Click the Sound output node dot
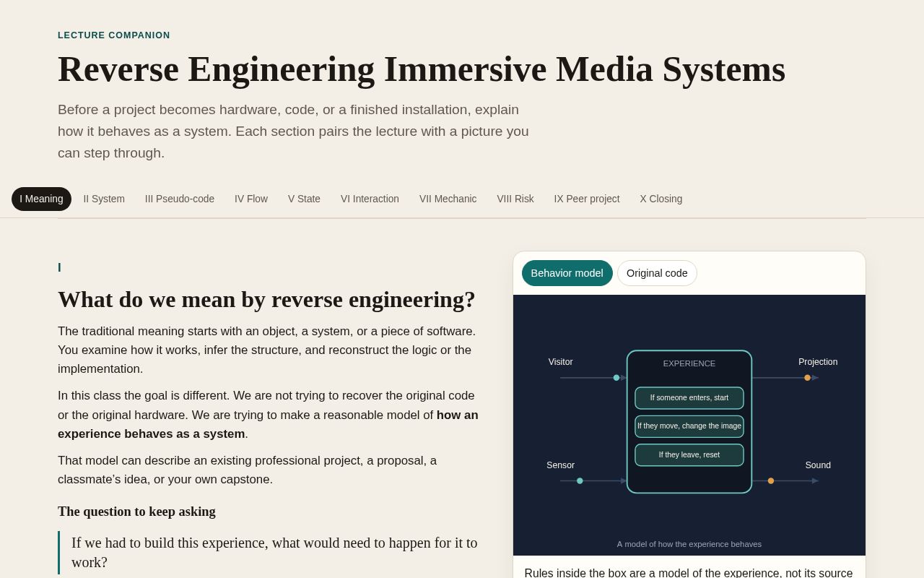The image size is (924, 578). point(771,481)
